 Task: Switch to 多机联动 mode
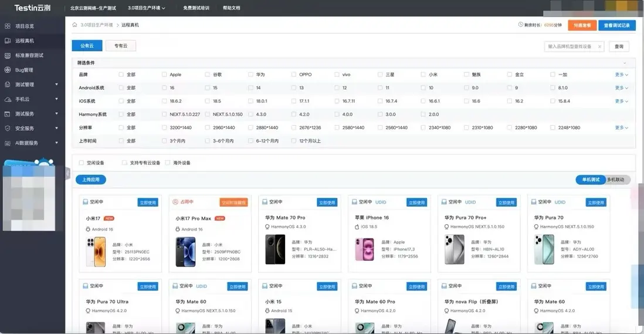coord(616,180)
